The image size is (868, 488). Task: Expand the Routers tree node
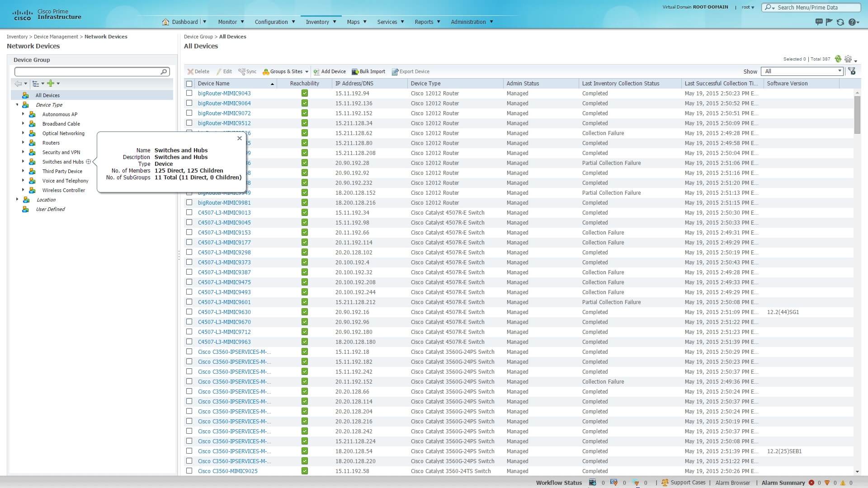tap(23, 142)
